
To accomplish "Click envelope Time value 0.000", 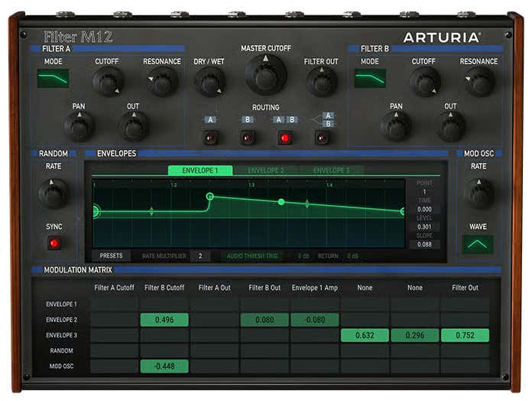I will [x=424, y=209].
